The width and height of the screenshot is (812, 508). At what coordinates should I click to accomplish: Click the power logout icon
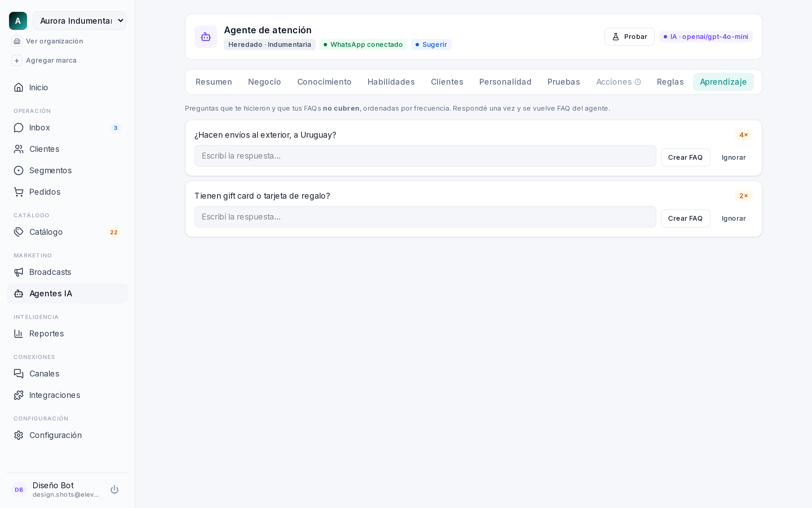coord(114,490)
